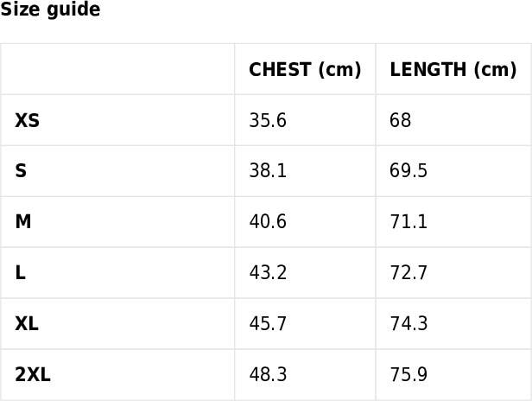Click the 74.3 length value
The image size is (532, 401).
point(408,323)
